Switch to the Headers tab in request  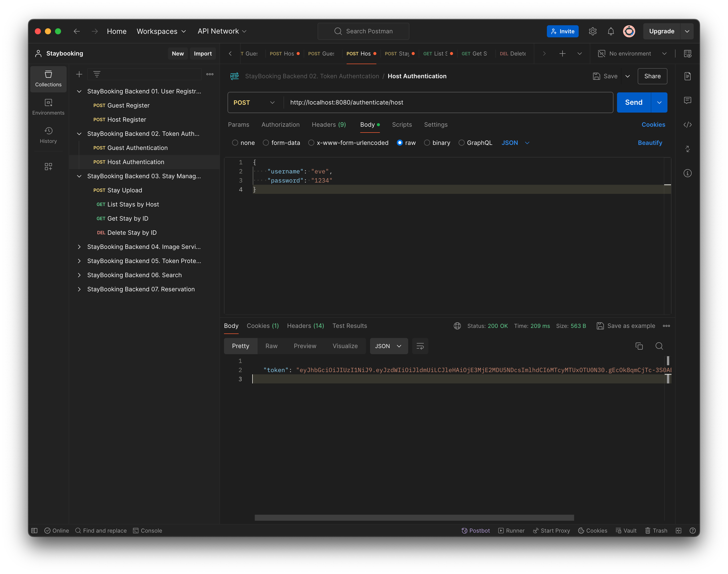(x=330, y=124)
